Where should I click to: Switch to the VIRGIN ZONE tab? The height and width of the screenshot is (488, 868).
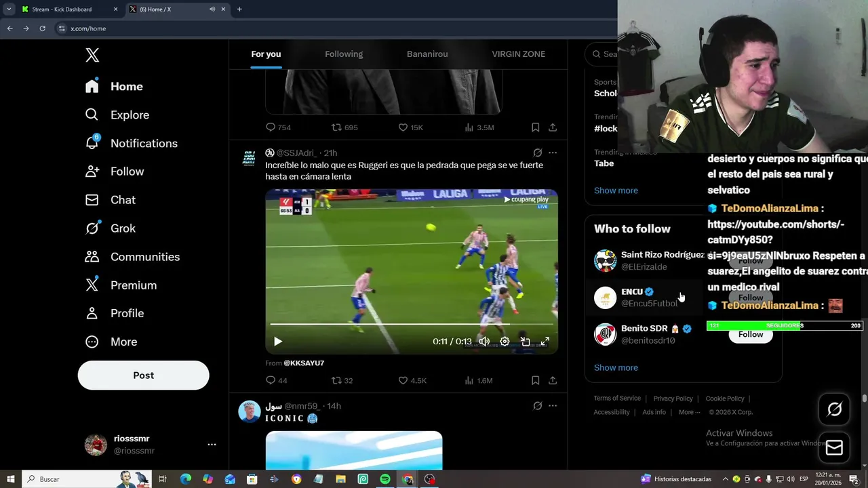(x=518, y=54)
